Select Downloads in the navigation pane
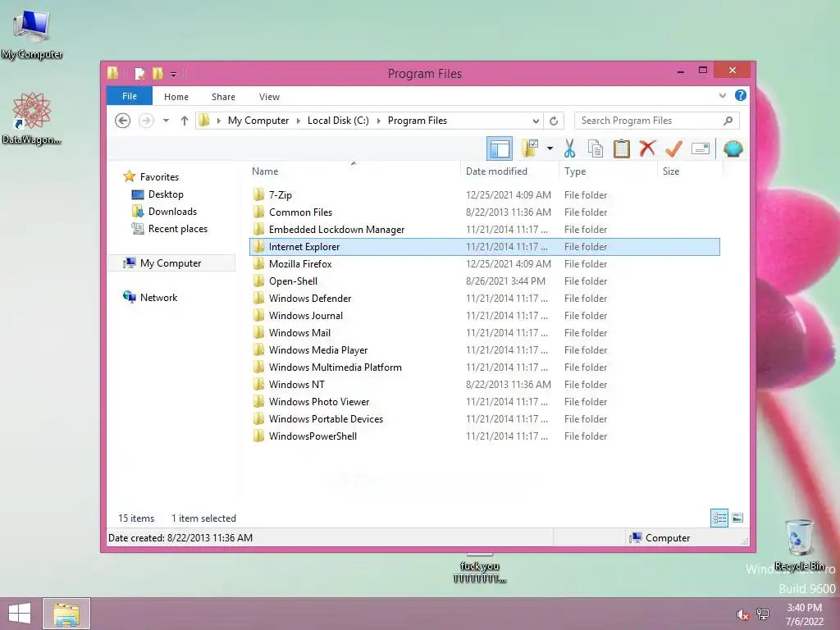 click(x=172, y=211)
